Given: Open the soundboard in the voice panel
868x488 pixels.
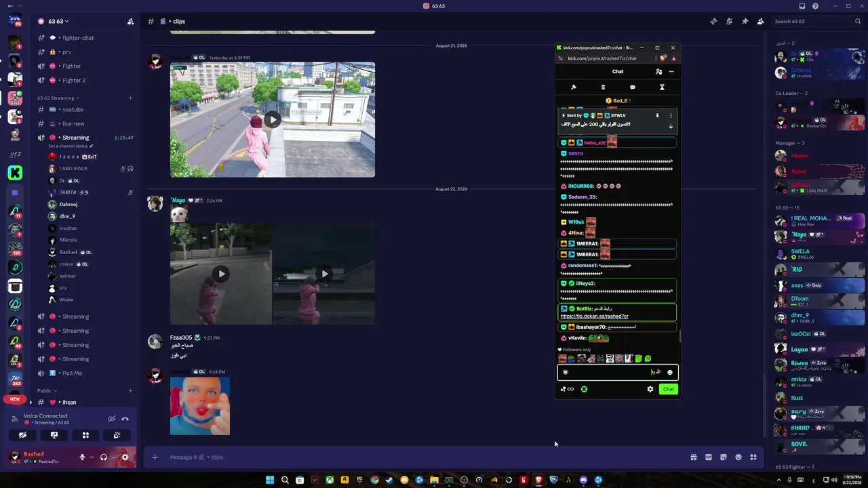Looking at the screenshot, I should pos(117,435).
